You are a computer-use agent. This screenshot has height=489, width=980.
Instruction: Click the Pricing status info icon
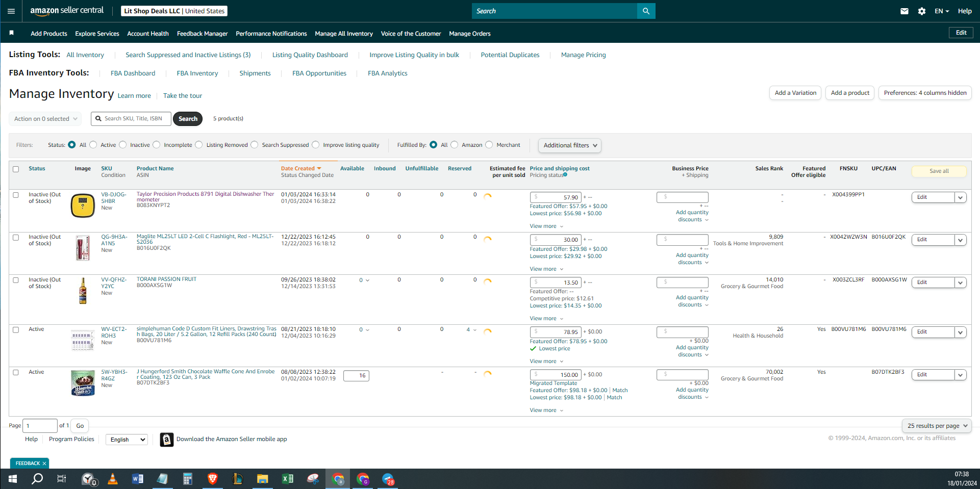tap(565, 174)
